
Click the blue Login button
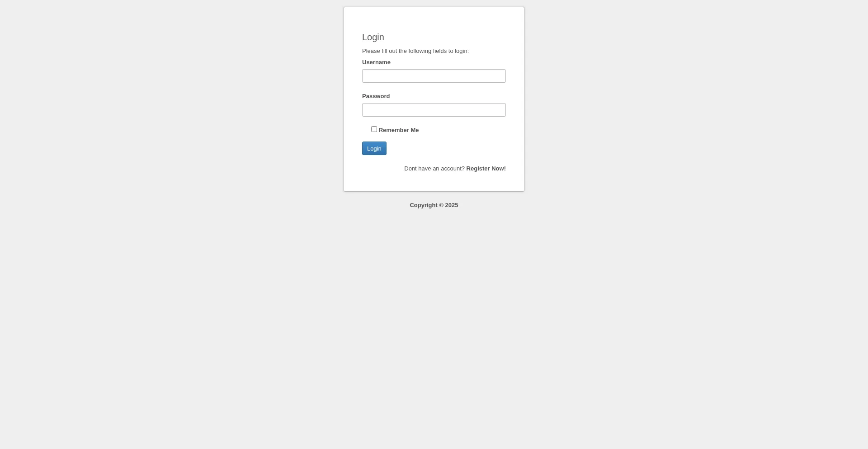[374, 148]
